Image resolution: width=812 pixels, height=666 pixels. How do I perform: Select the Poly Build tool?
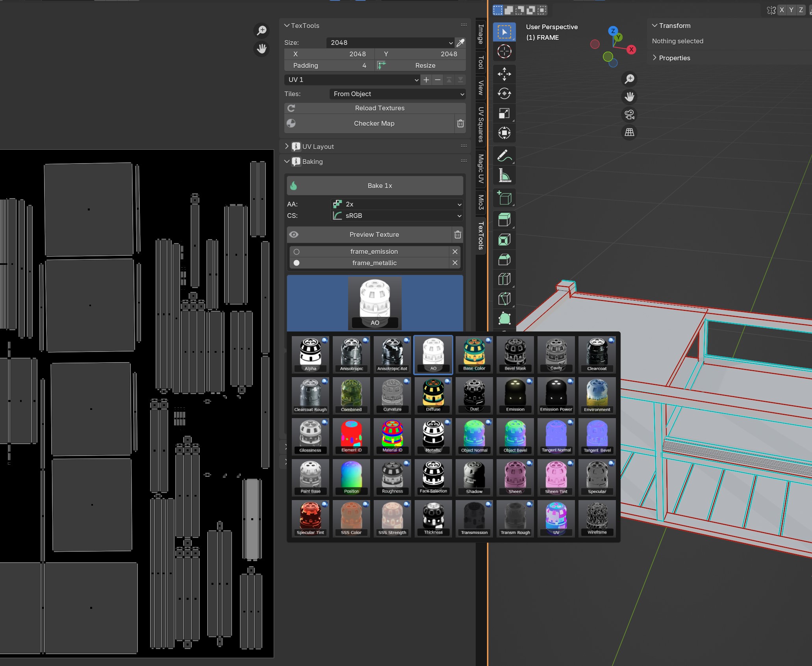[504, 318]
